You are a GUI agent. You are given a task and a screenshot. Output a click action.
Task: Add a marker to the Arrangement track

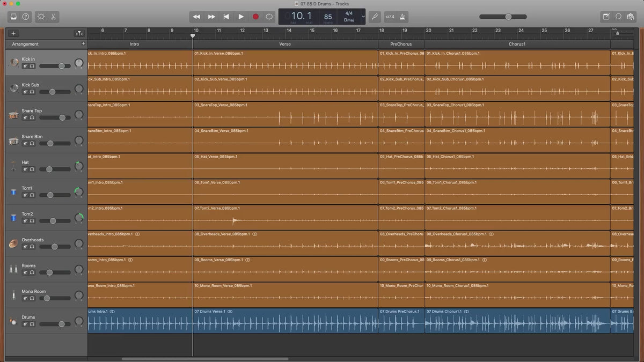83,43
